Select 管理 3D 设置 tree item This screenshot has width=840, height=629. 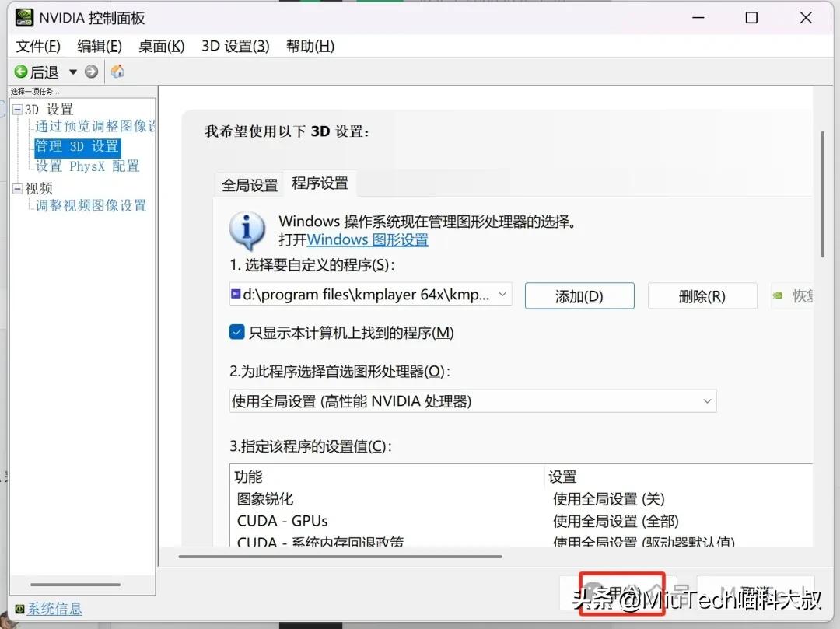coord(77,146)
